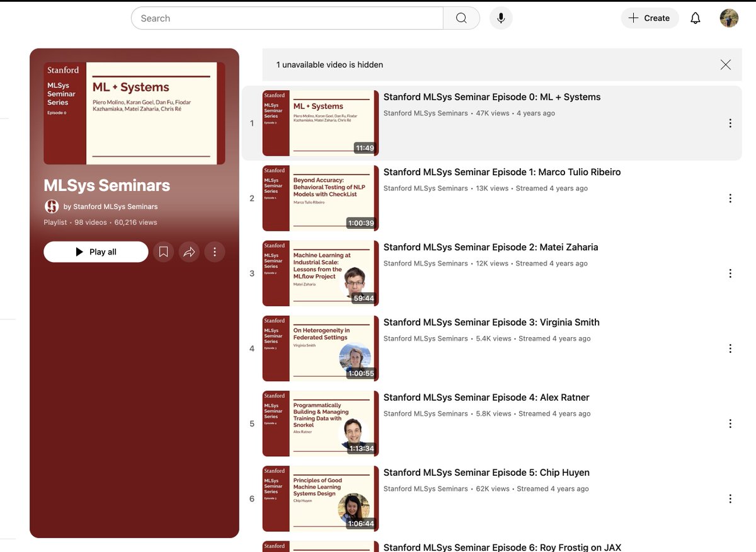Save the playlist using the bookmark icon
Image resolution: width=756 pixels, height=552 pixels.
pyautogui.click(x=163, y=251)
